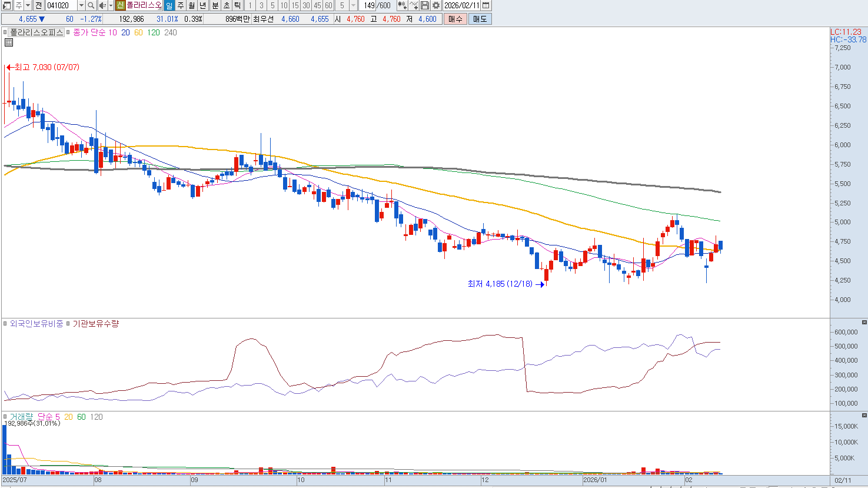
Task: Click the window layout icon at top-left
Action: (x=7, y=5)
